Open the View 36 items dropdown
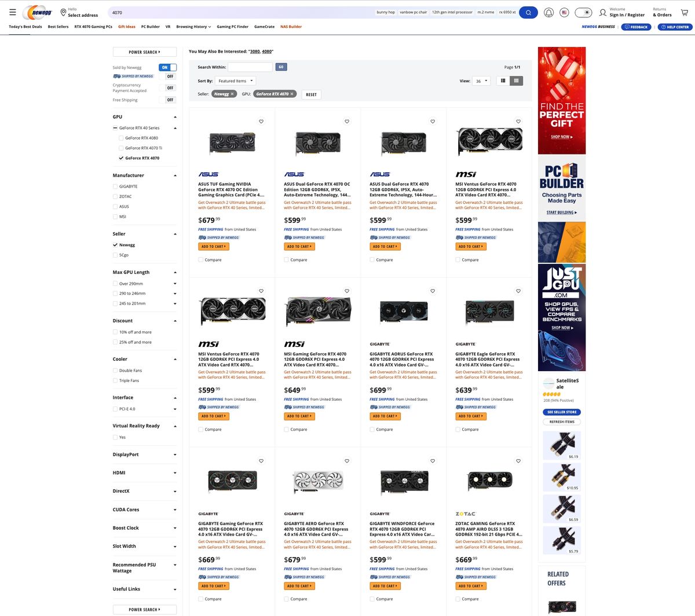The image size is (695, 616). coord(482,81)
